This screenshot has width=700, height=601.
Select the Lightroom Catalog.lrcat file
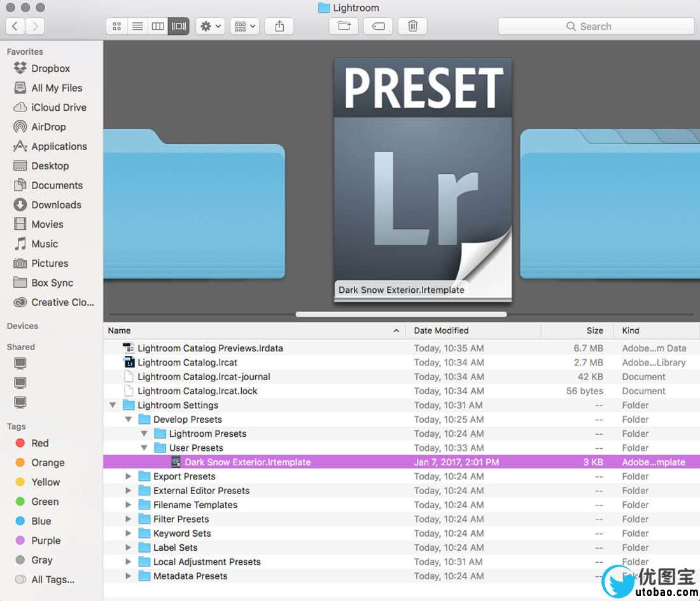click(x=402, y=362)
